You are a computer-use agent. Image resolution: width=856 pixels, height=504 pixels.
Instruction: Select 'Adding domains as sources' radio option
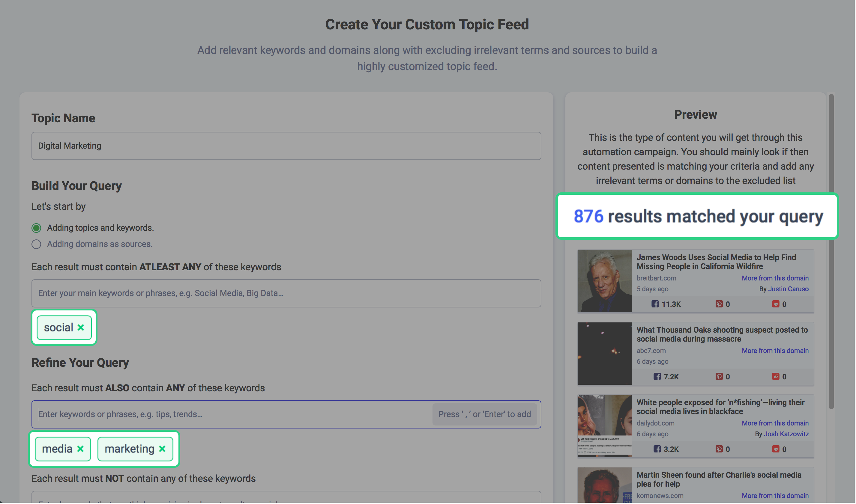pos(36,245)
